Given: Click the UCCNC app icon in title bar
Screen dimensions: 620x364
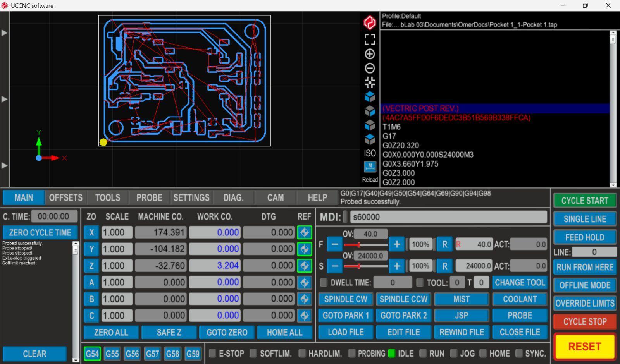Looking at the screenshot, I should click(5, 5).
